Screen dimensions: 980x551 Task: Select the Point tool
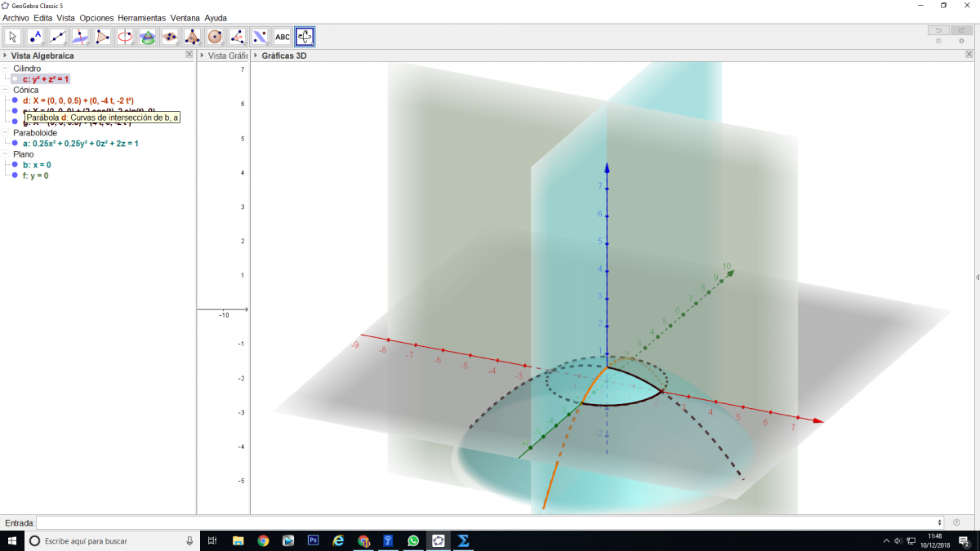coord(35,37)
